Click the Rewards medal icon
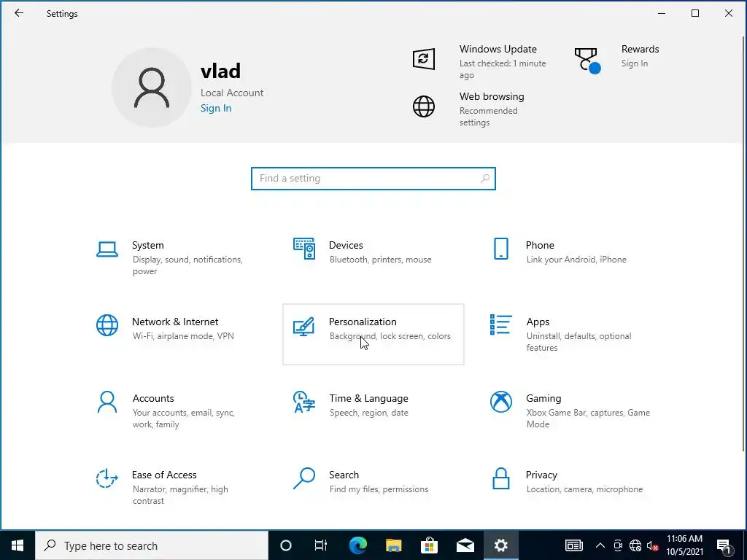Image resolution: width=747 pixels, height=560 pixels. click(587, 60)
